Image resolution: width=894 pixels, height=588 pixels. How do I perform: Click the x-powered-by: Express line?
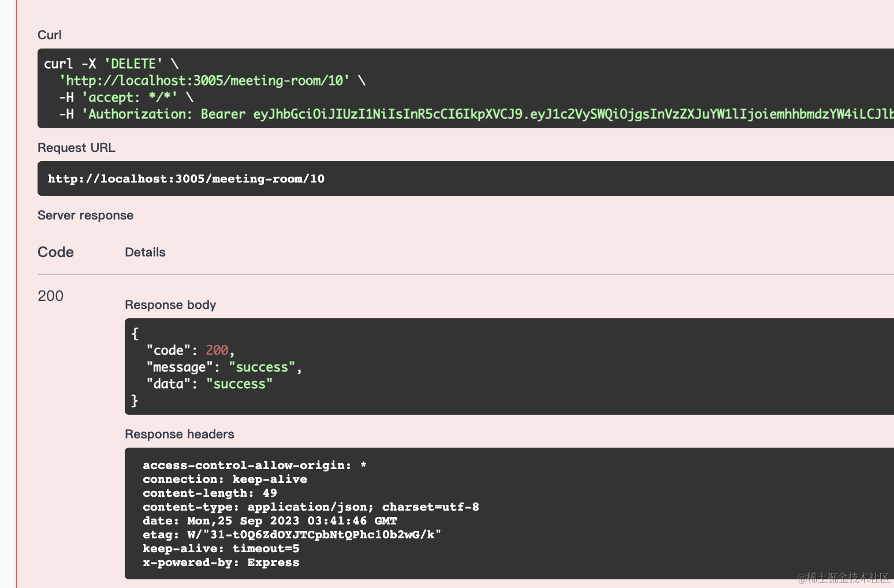click(221, 563)
